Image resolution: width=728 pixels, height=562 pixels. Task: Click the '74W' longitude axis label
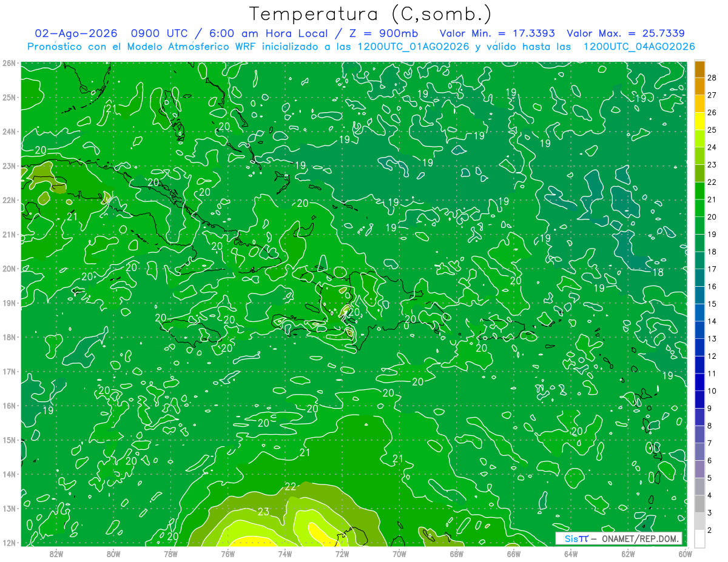tap(285, 554)
